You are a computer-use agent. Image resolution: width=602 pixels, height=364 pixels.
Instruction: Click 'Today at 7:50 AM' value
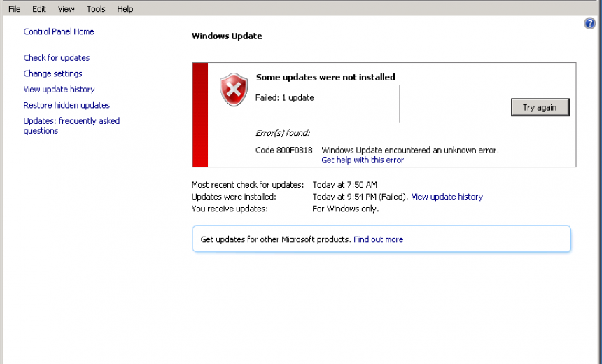[x=345, y=185]
